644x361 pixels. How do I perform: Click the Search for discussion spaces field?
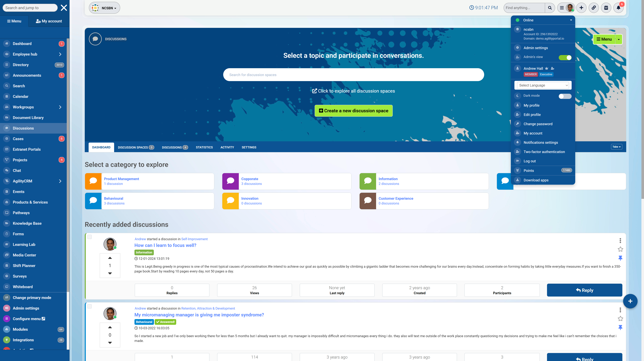pos(353,75)
